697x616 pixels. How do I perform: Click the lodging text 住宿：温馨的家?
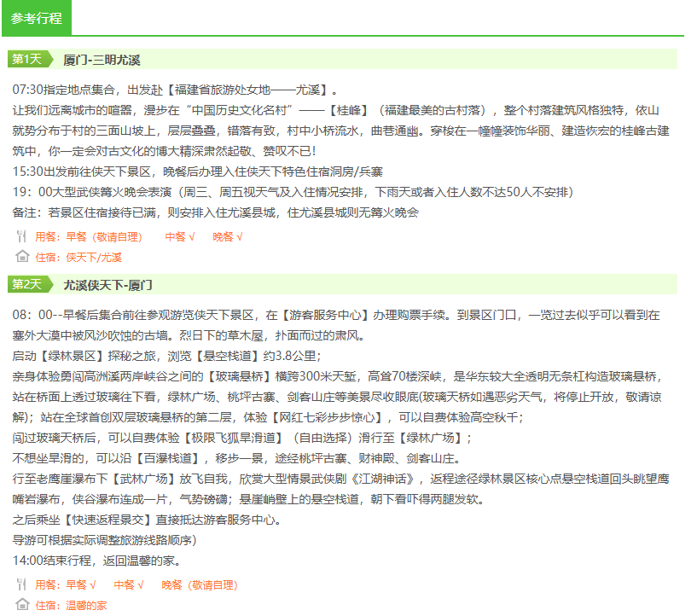coord(71,605)
